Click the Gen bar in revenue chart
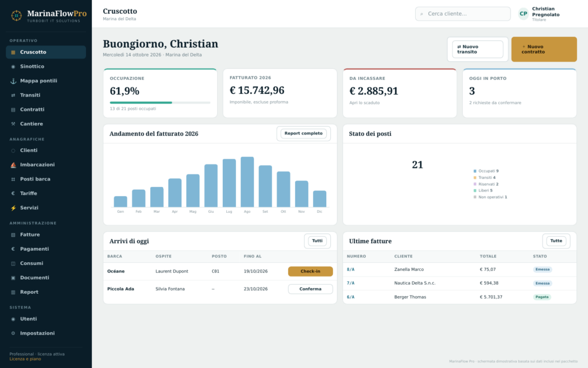588x368 pixels. click(121, 201)
